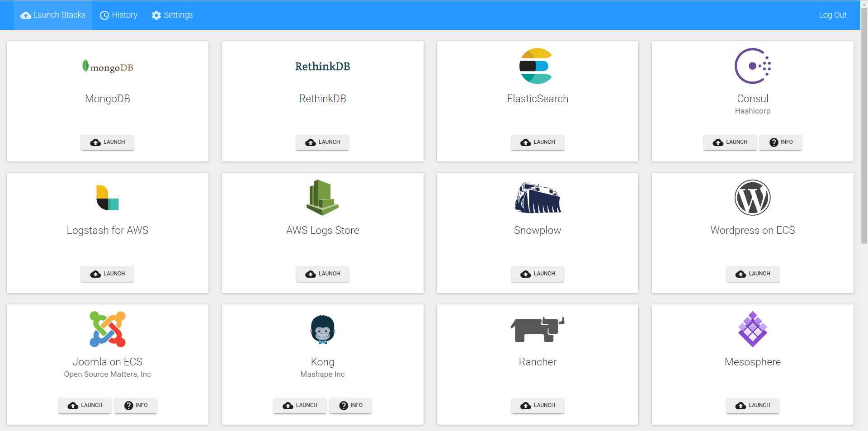Open Info for Consul
The image size is (868, 431).
coord(781,142)
